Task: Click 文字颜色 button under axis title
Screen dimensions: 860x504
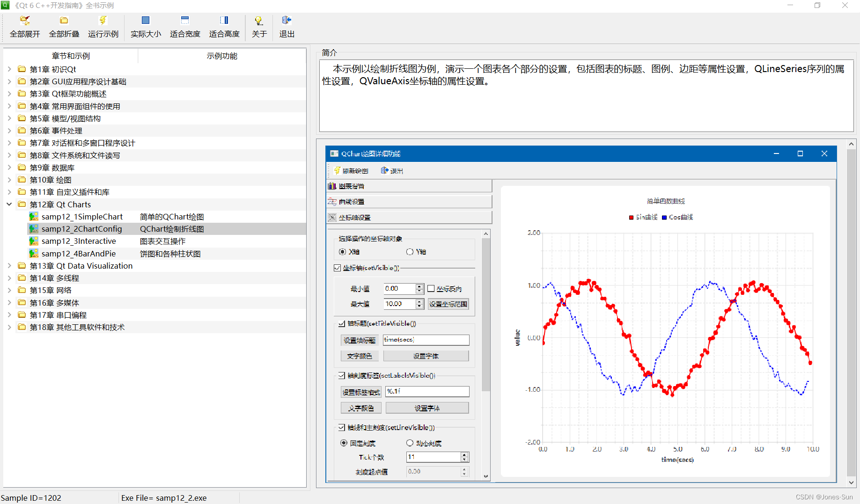Action: coord(360,356)
